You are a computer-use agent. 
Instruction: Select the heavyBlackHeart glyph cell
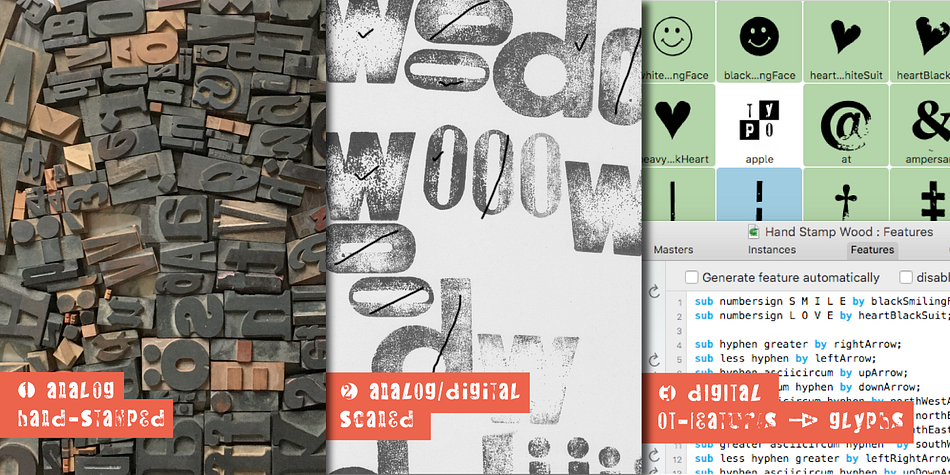[678, 125]
